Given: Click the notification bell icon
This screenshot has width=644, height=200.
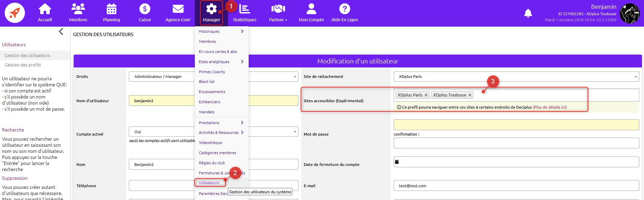Looking at the screenshot, I should 528,13.
